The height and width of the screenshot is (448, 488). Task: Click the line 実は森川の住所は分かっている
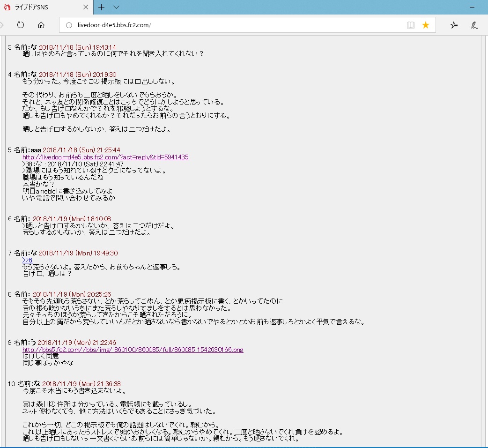(108, 404)
